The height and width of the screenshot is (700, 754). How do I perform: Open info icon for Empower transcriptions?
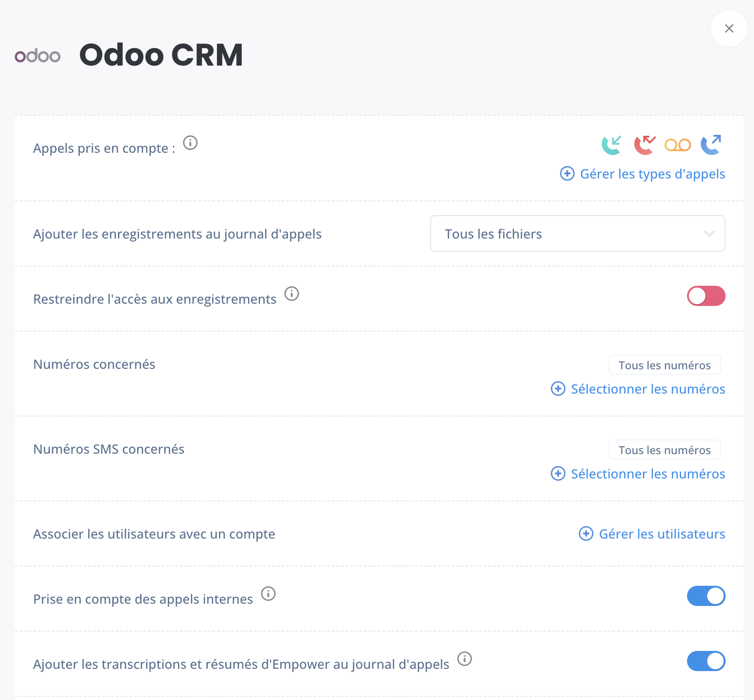tap(465, 658)
